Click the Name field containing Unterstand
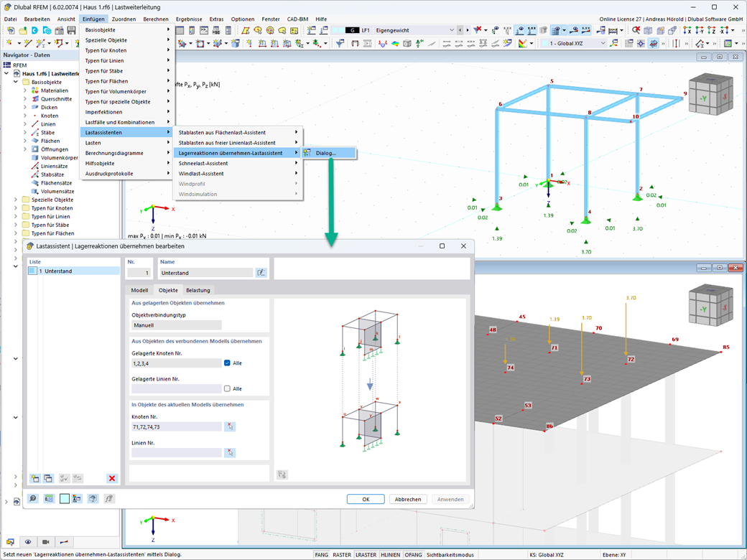Image resolution: width=747 pixels, height=560 pixels. click(206, 273)
